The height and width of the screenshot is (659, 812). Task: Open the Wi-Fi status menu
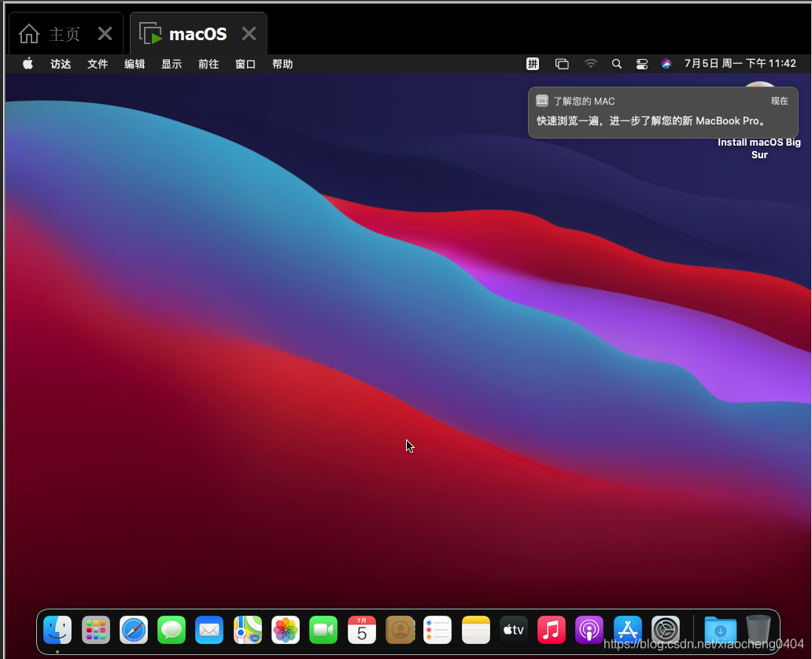point(590,64)
